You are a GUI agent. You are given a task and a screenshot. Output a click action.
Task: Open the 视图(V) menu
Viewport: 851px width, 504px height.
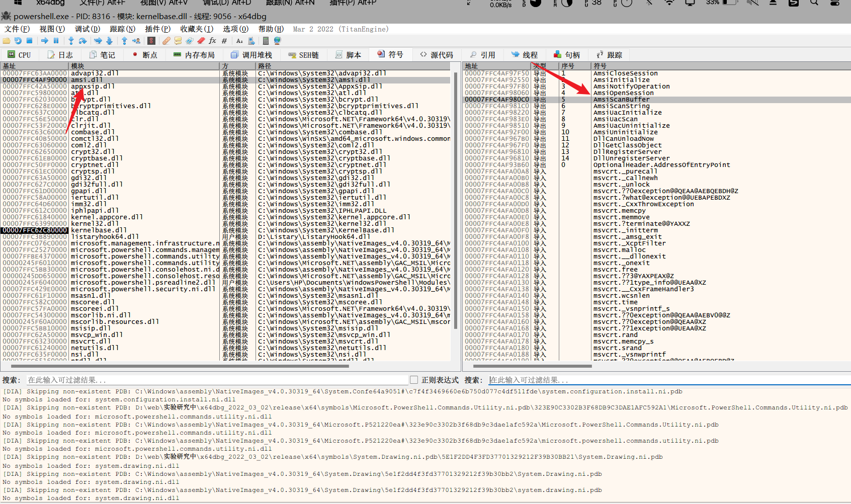52,29
